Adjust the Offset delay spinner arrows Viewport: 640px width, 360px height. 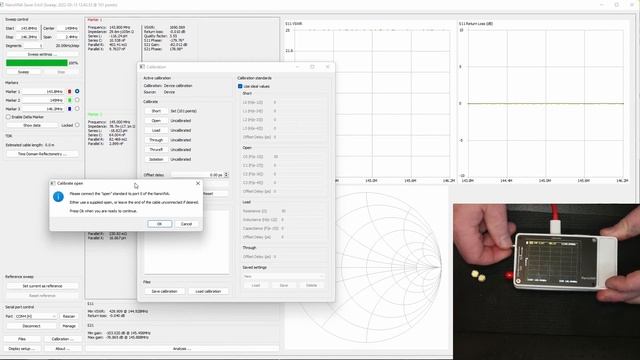[x=226, y=175]
